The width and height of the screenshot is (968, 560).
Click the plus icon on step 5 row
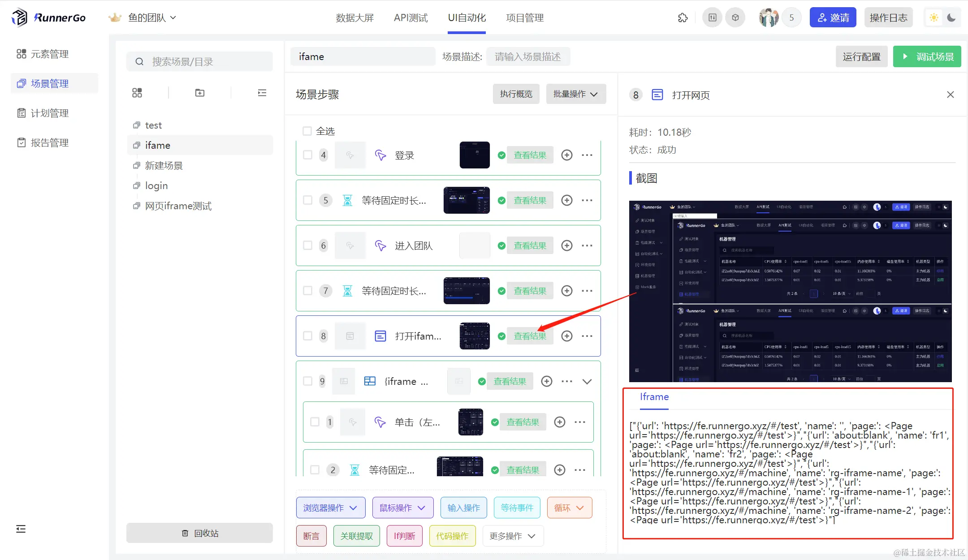[x=567, y=200]
